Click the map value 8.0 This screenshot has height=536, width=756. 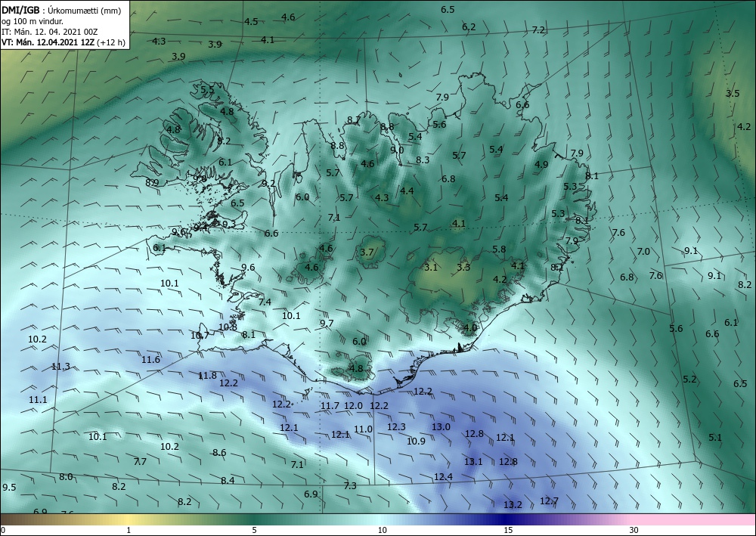click(x=66, y=477)
